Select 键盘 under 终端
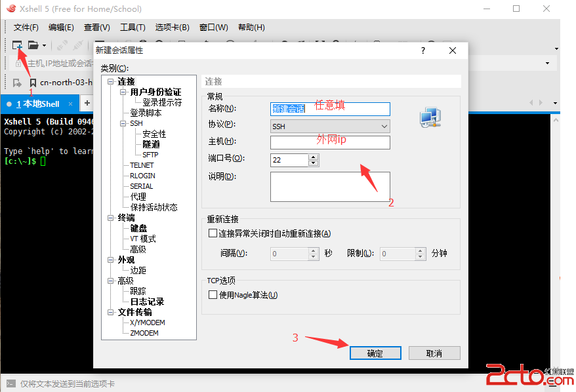Viewport: 576px width, 392px height. tap(138, 228)
